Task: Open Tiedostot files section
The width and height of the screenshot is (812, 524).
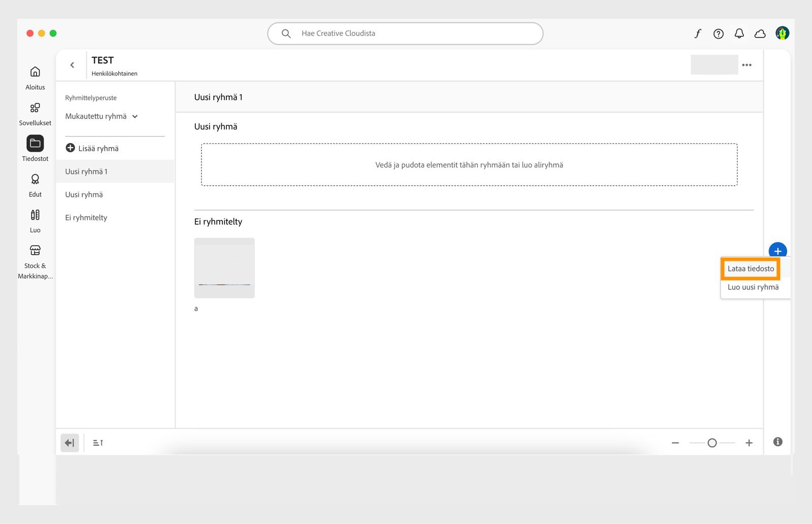Action: pyautogui.click(x=35, y=149)
